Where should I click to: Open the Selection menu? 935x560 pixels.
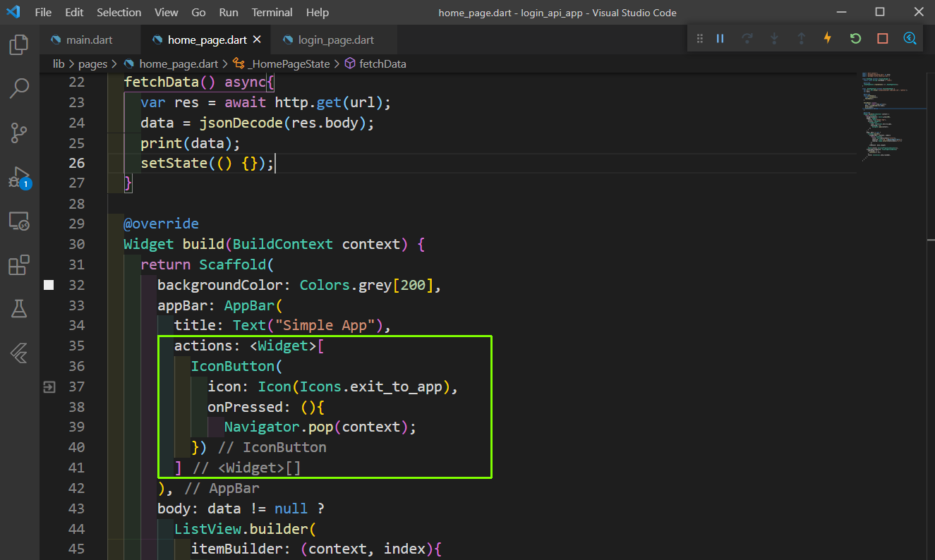pos(119,13)
